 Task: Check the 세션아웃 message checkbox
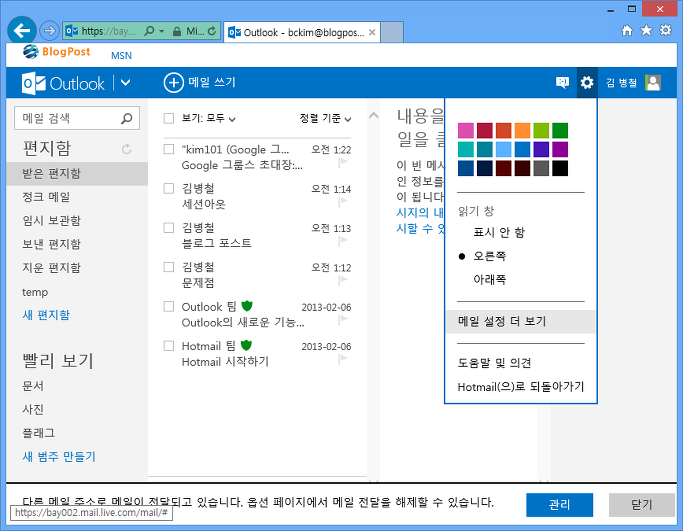coord(169,189)
